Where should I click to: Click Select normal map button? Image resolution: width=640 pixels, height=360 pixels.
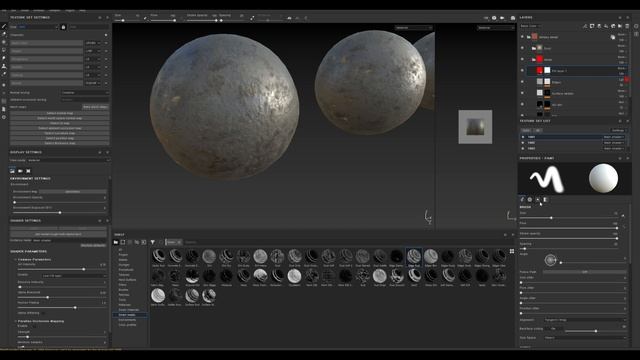tap(60, 113)
